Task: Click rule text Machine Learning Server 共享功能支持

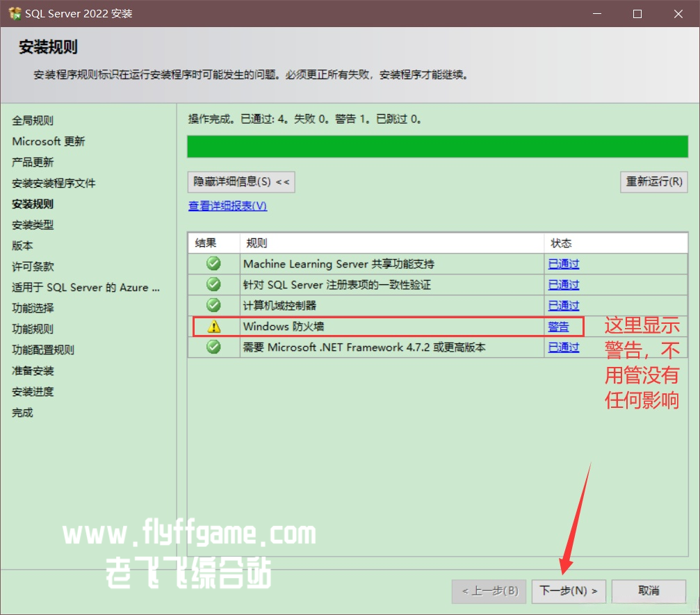Action: [339, 264]
